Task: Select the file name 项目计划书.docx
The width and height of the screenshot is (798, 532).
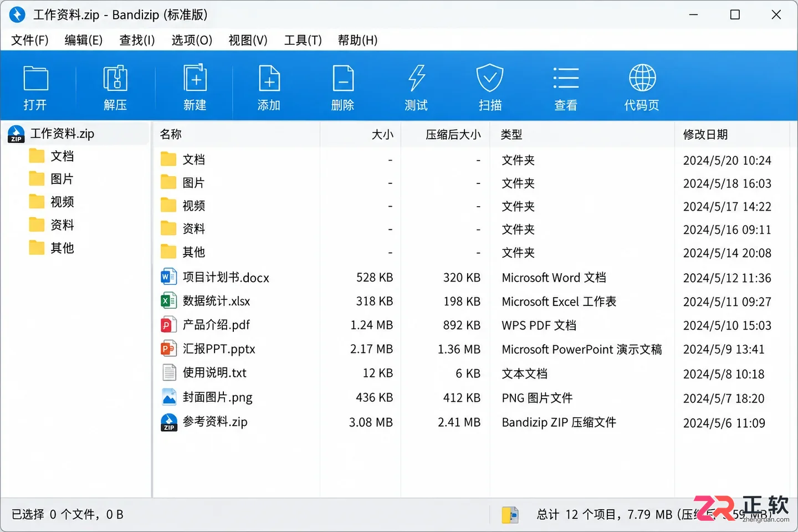Action: click(226, 278)
